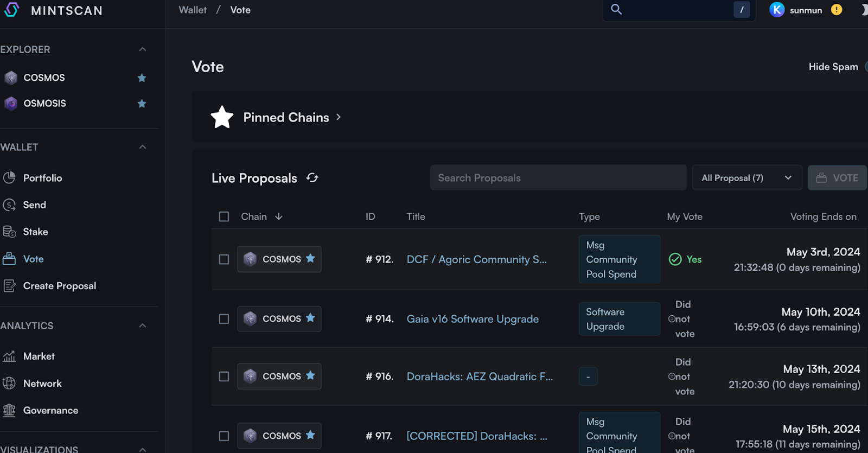Check proposal #912 checkbox
This screenshot has height=453, width=868.
click(x=224, y=259)
